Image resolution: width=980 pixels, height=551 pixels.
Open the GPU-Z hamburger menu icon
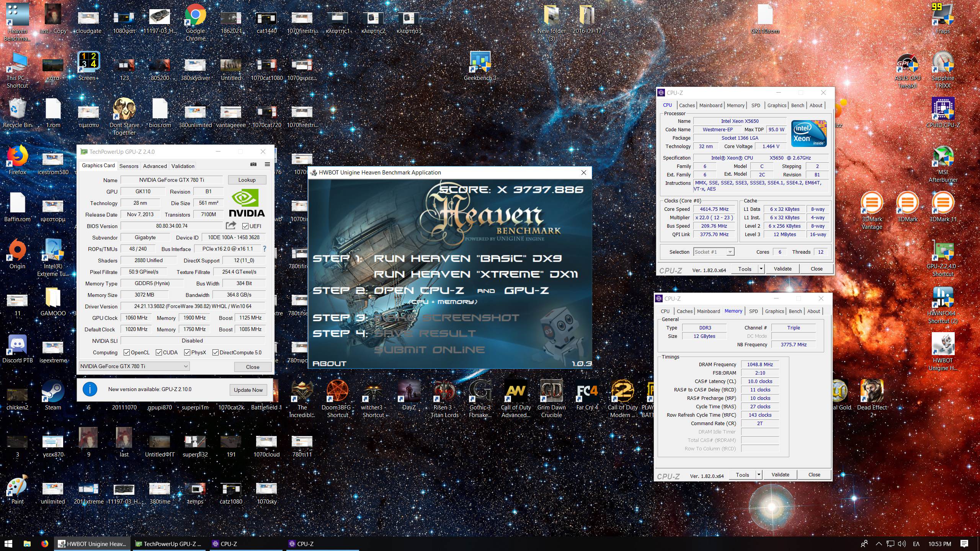pos(267,164)
